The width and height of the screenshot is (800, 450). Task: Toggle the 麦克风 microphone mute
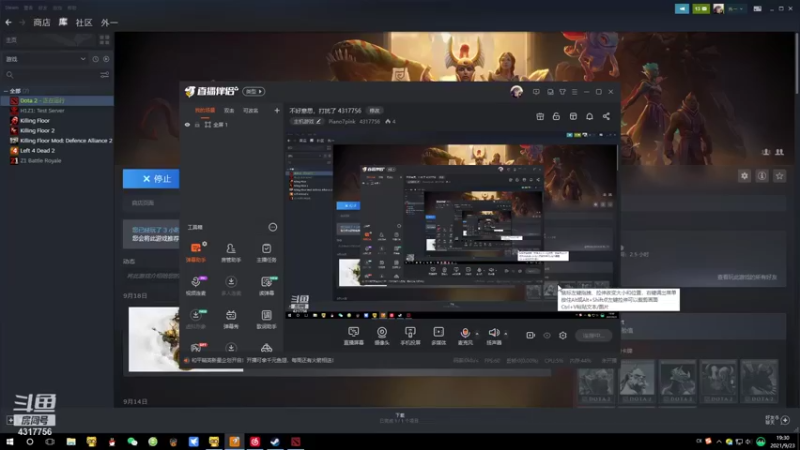(x=465, y=336)
